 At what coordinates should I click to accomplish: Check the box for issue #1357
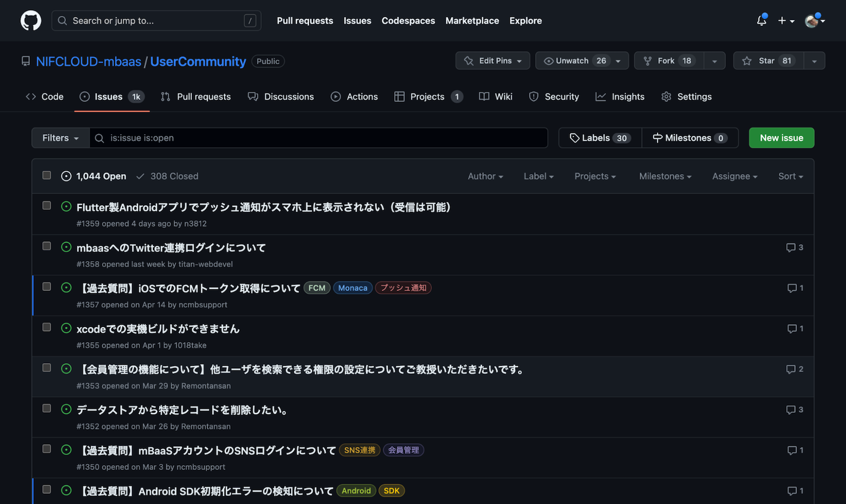47,286
